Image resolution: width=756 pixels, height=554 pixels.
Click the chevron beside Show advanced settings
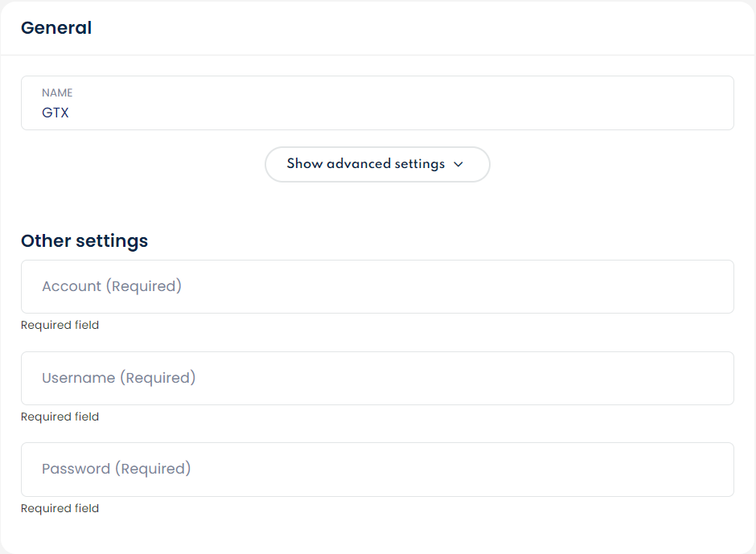[458, 164]
